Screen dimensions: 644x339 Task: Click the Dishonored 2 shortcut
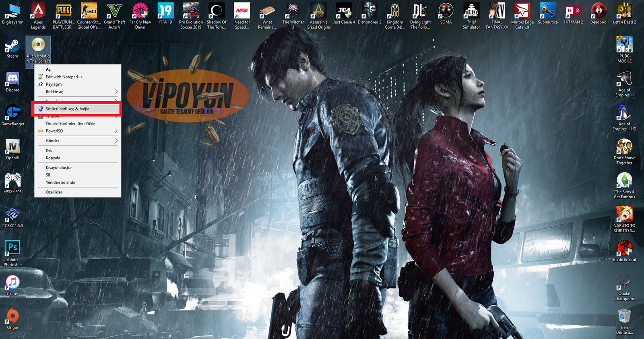tap(369, 14)
